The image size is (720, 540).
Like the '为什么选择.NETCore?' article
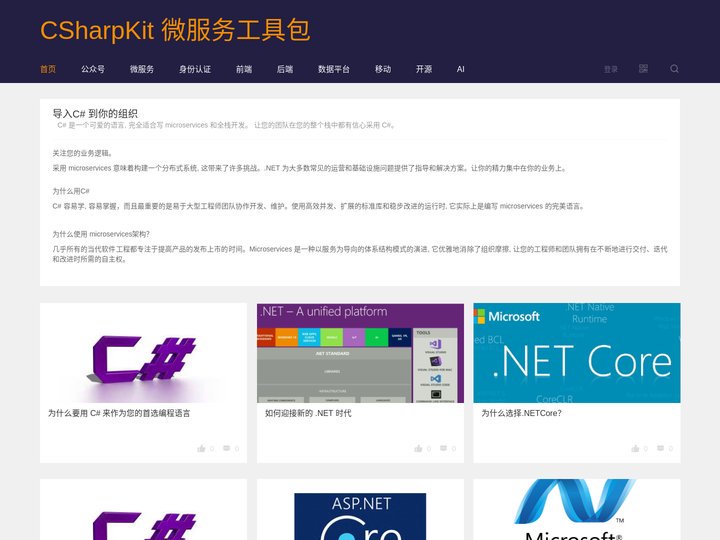tap(635, 448)
